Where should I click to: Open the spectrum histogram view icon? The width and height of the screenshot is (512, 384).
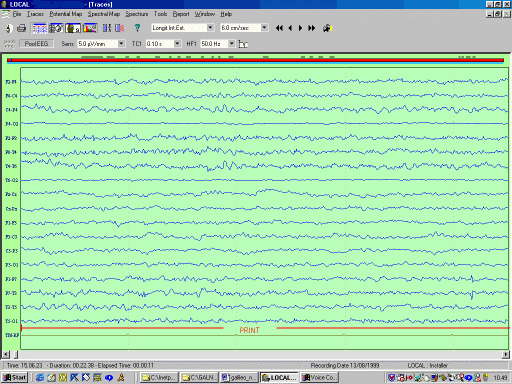click(x=90, y=28)
